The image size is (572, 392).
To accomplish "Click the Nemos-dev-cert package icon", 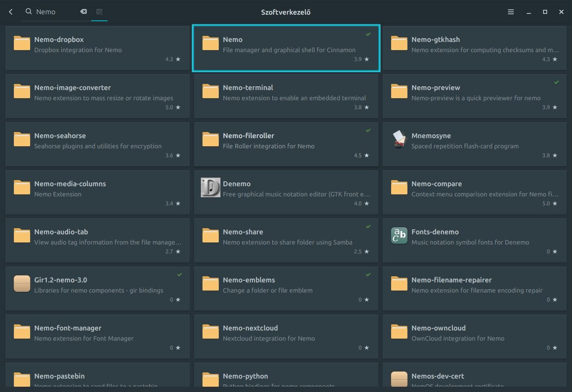I will (x=399, y=379).
